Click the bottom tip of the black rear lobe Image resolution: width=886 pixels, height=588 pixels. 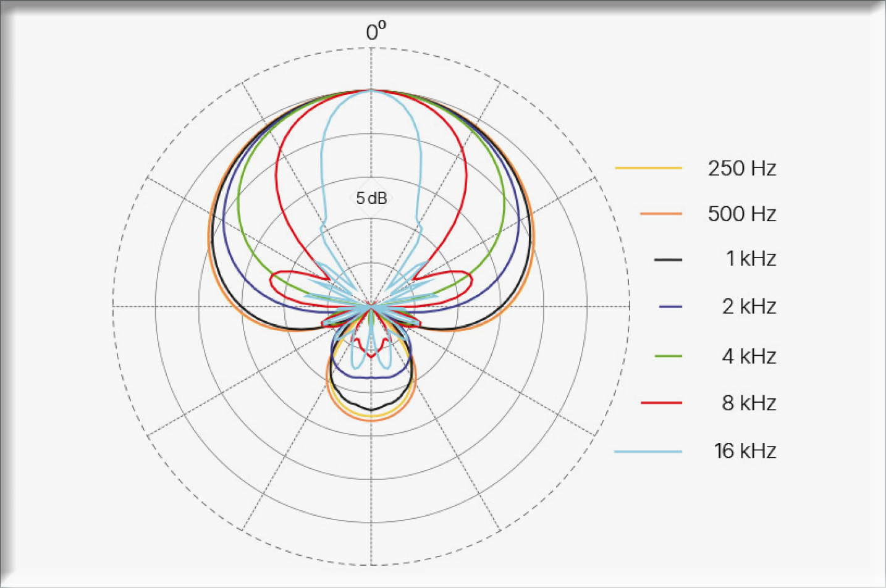[x=371, y=410]
